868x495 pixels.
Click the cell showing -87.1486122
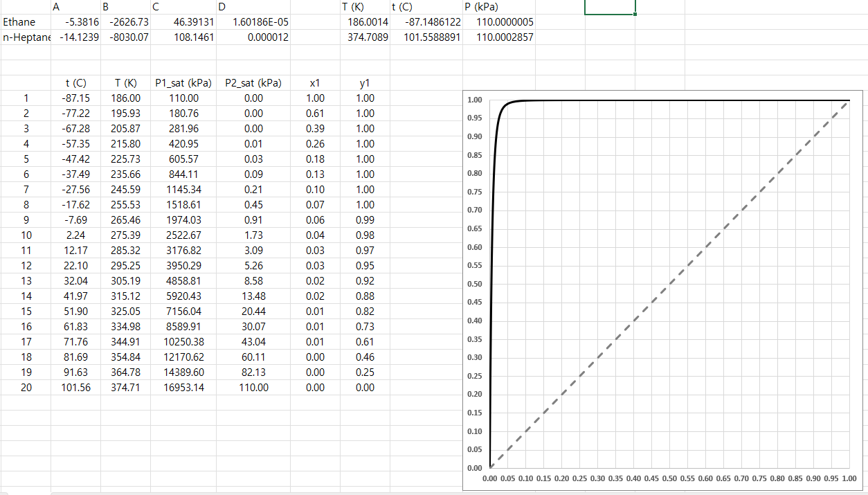point(426,22)
